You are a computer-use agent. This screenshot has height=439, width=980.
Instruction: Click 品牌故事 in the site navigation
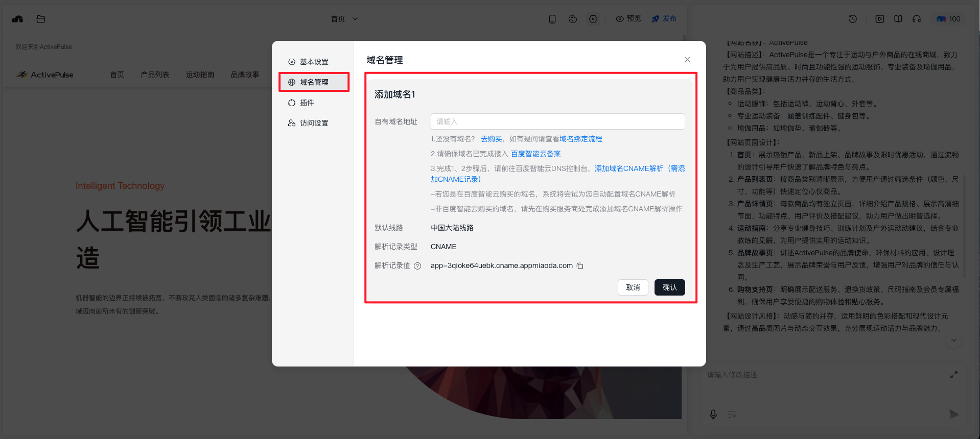tap(245, 75)
